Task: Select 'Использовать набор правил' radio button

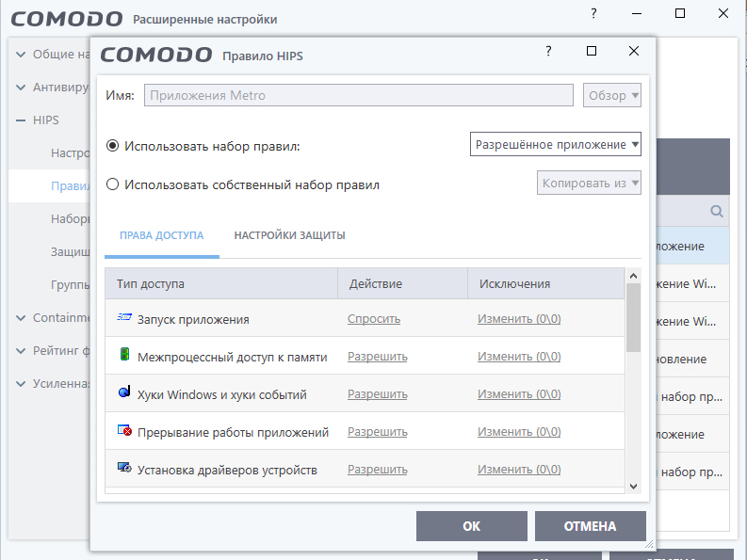Action: coord(112,145)
